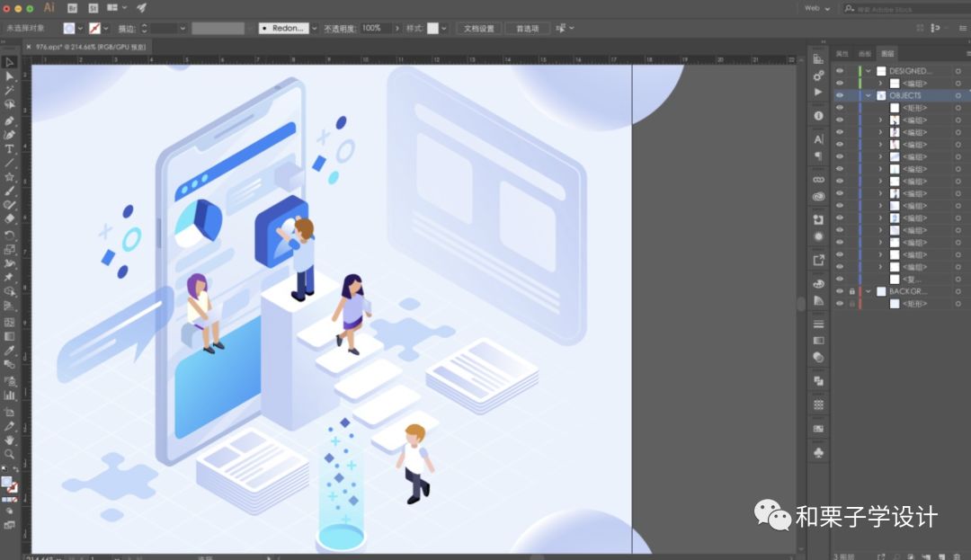
Task: Select the Rotate tool
Action: pyautogui.click(x=9, y=236)
